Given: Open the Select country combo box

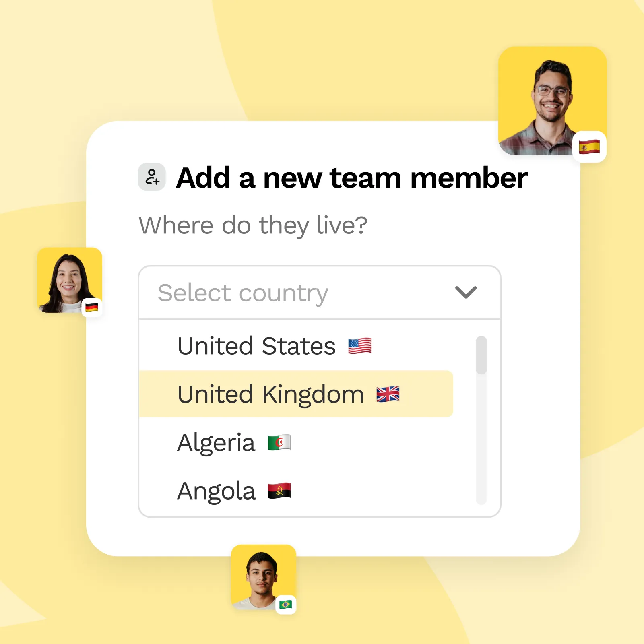Looking at the screenshot, I should (319, 293).
